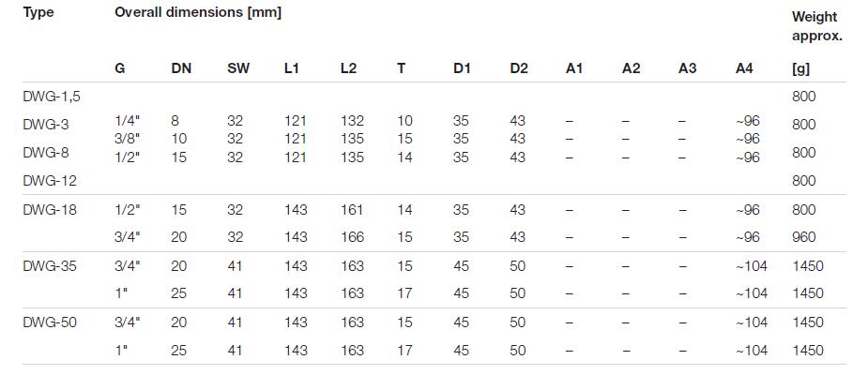Select the SW column header
Screen dimensions: 868x375
point(238,69)
